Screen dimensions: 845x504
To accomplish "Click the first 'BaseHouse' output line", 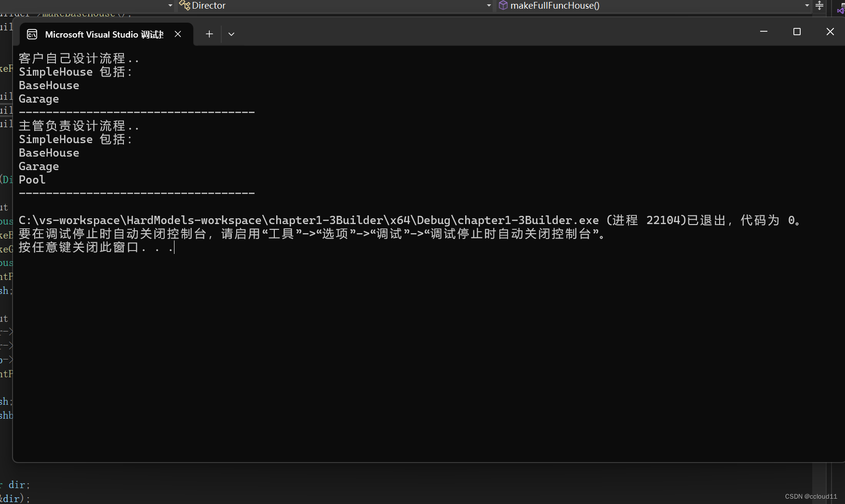I will [49, 86].
